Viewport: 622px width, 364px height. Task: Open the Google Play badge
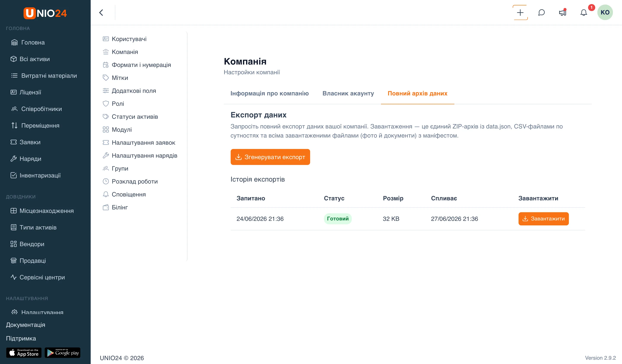click(x=62, y=353)
